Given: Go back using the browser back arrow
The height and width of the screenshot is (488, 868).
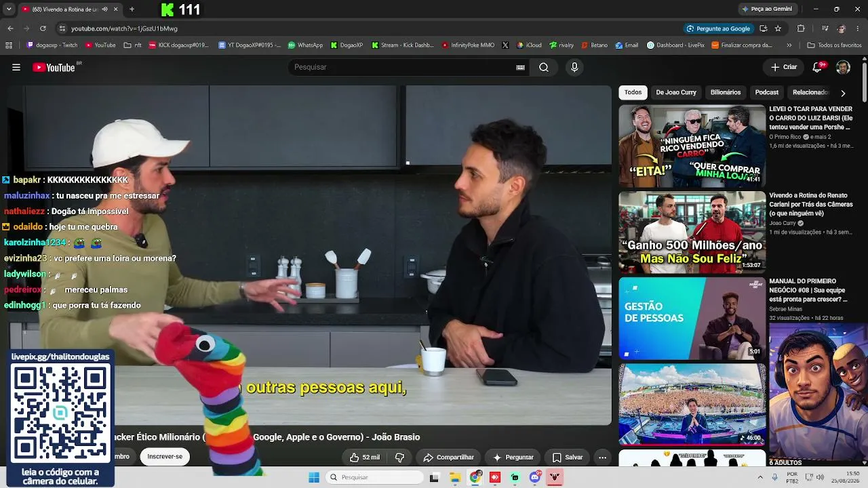Looking at the screenshot, I should 10,28.
